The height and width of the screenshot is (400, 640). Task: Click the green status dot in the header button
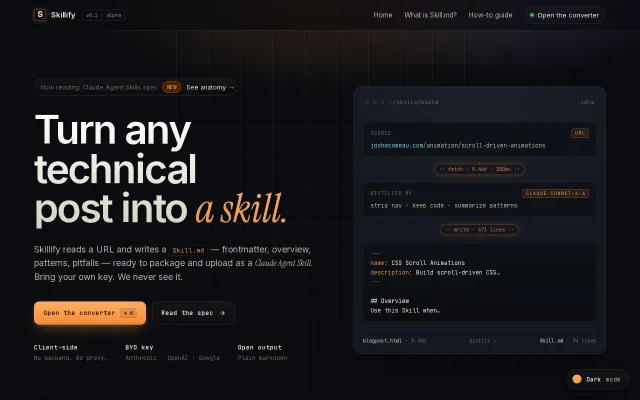531,15
